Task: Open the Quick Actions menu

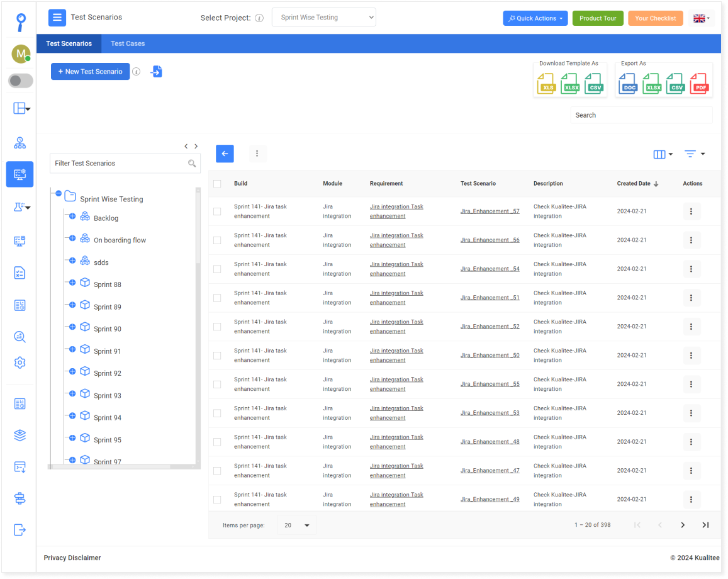Action: tap(535, 18)
